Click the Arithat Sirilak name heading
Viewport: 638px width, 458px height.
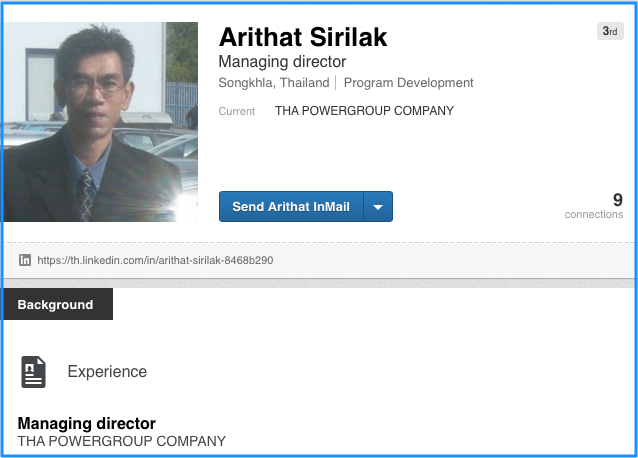click(302, 38)
